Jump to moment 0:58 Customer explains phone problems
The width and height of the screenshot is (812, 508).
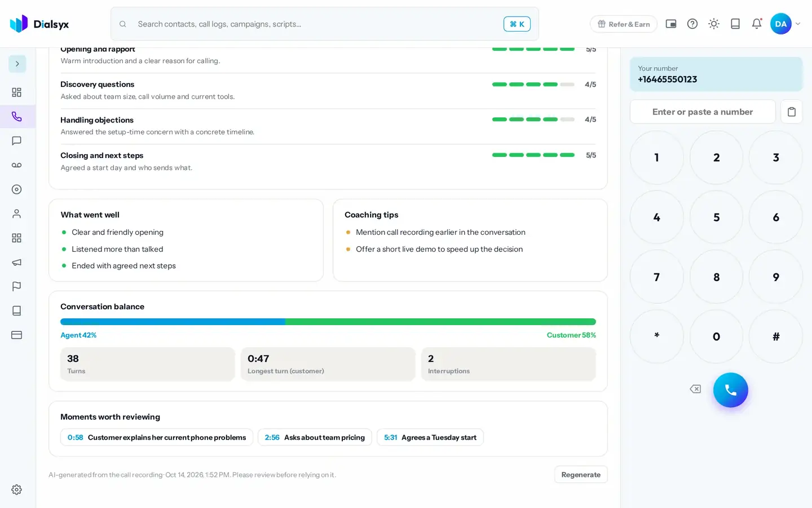coord(157,437)
